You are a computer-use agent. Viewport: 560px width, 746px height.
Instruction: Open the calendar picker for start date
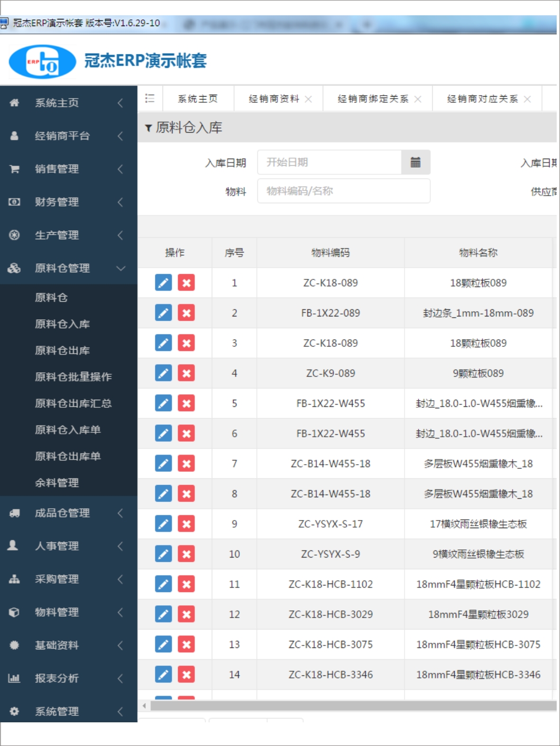pyautogui.click(x=415, y=162)
